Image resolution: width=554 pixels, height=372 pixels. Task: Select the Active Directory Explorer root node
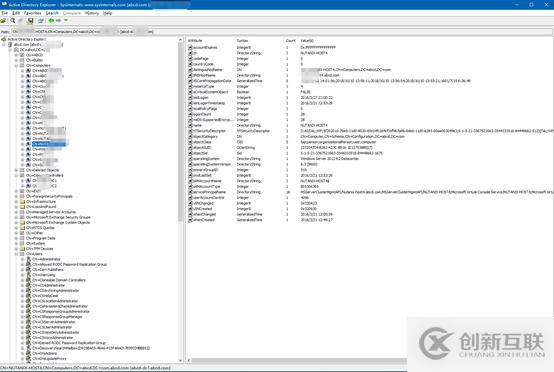(26, 39)
